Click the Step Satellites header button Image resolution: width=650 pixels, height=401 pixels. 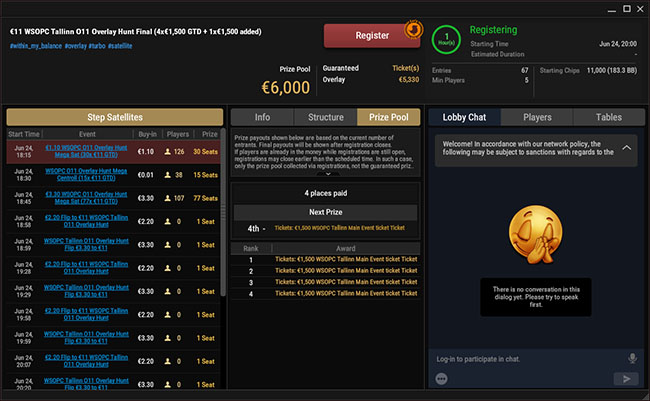click(x=115, y=117)
